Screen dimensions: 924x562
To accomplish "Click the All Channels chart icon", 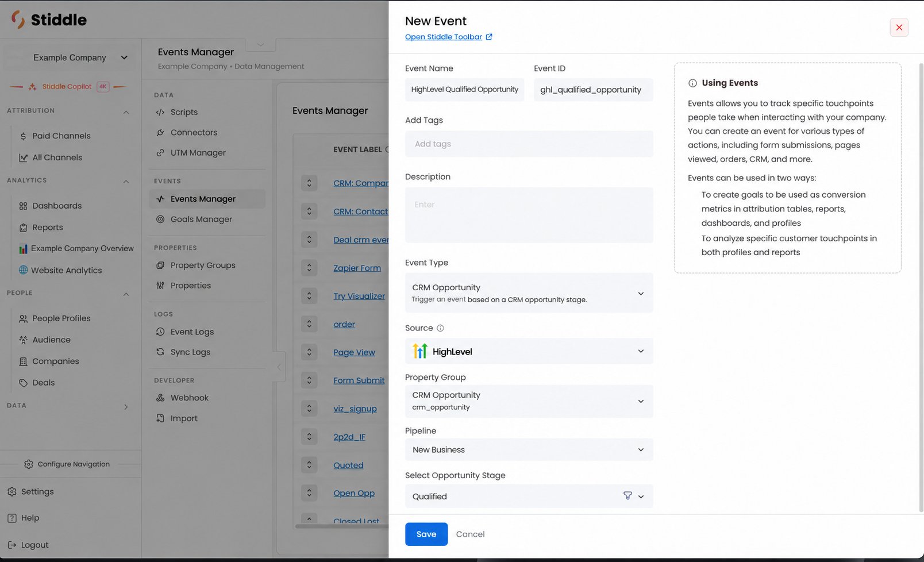I will tap(23, 157).
